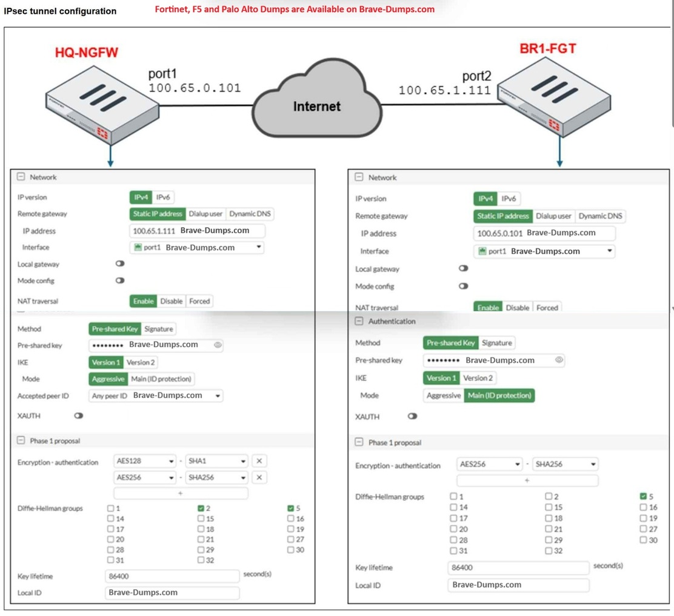Click the Key lifetime field on BR1-FGT

519,568
